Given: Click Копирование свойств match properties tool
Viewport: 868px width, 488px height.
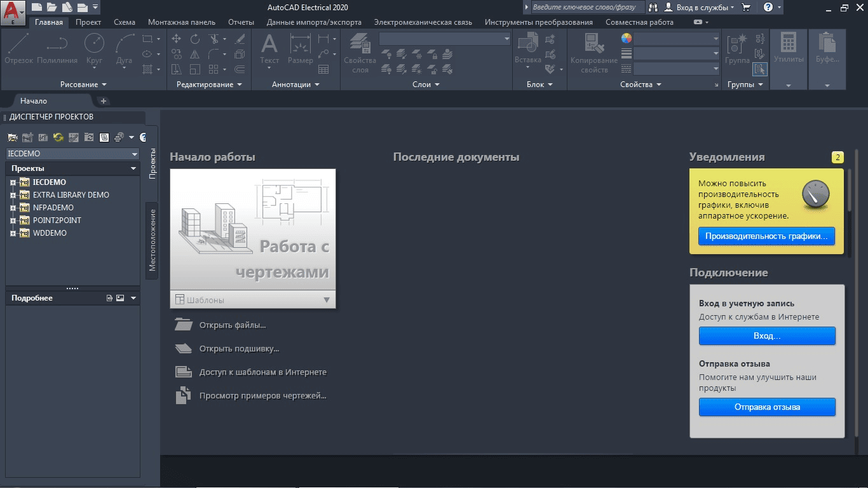Looking at the screenshot, I should (x=594, y=53).
